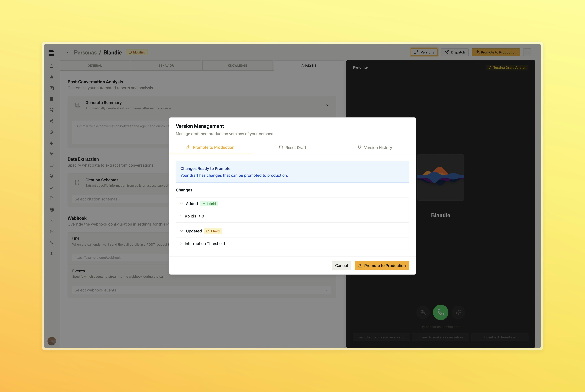Click the Versions button in header

pos(424,52)
